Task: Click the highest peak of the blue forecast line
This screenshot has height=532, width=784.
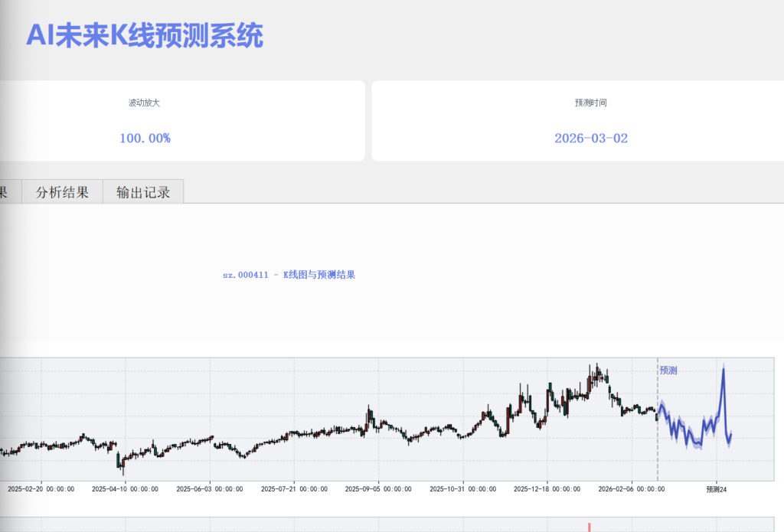Action: [x=723, y=370]
